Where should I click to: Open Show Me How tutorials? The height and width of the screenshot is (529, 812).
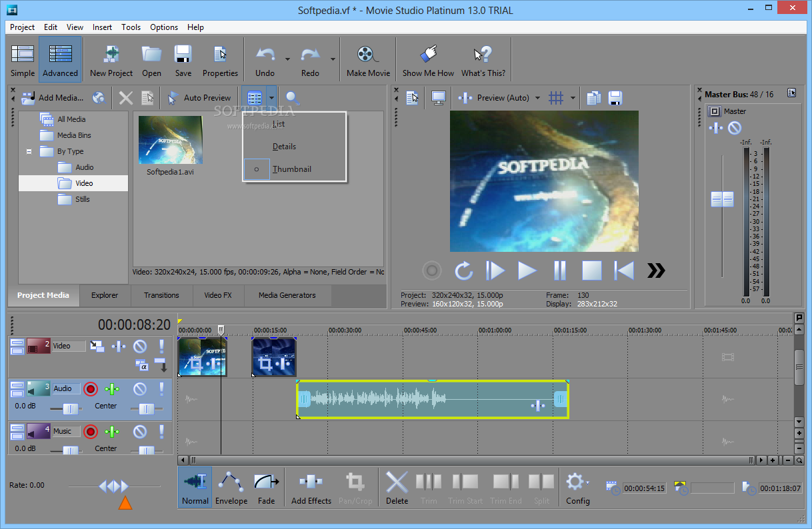click(x=428, y=61)
